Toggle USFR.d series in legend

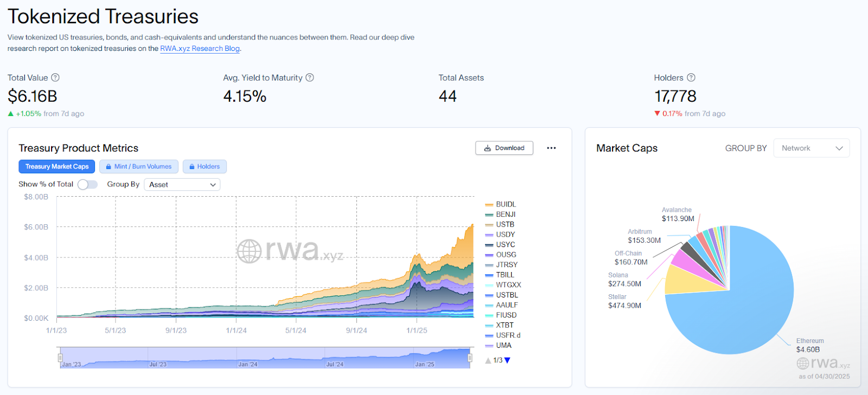(x=503, y=335)
